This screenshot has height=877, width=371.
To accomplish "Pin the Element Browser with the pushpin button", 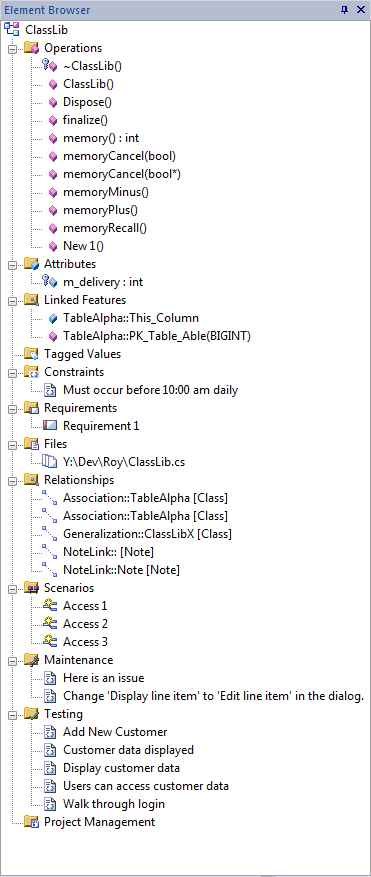I will click(345, 10).
